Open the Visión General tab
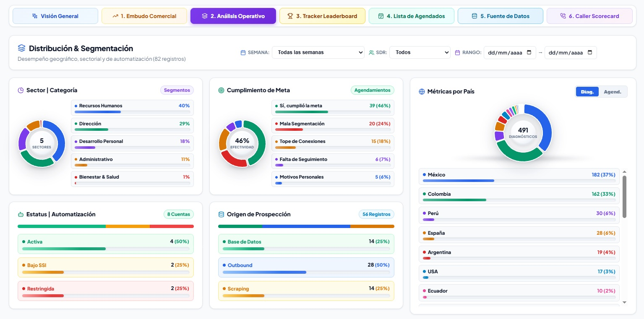This screenshot has width=644, height=319. [55, 16]
